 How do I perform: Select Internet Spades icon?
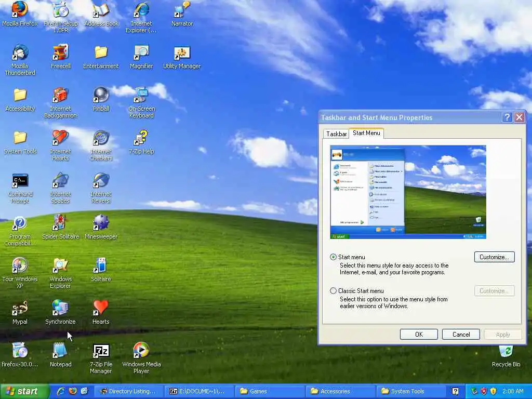pyautogui.click(x=60, y=188)
